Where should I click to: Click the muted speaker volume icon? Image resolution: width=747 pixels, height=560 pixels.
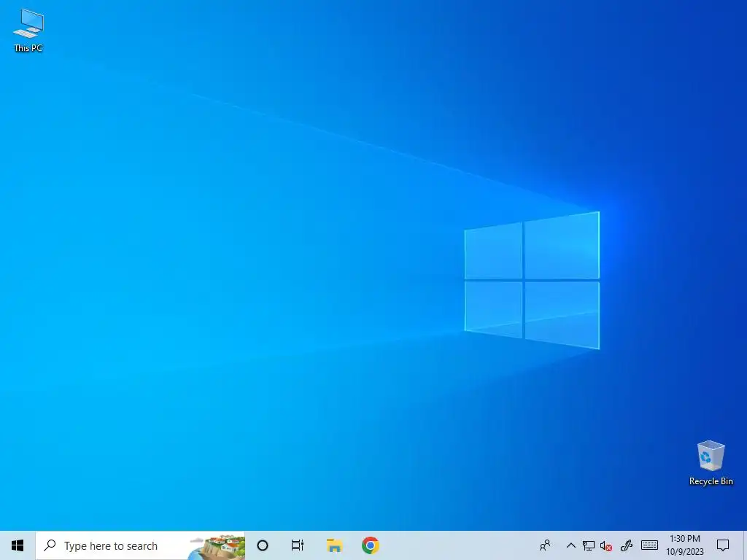[606, 545]
